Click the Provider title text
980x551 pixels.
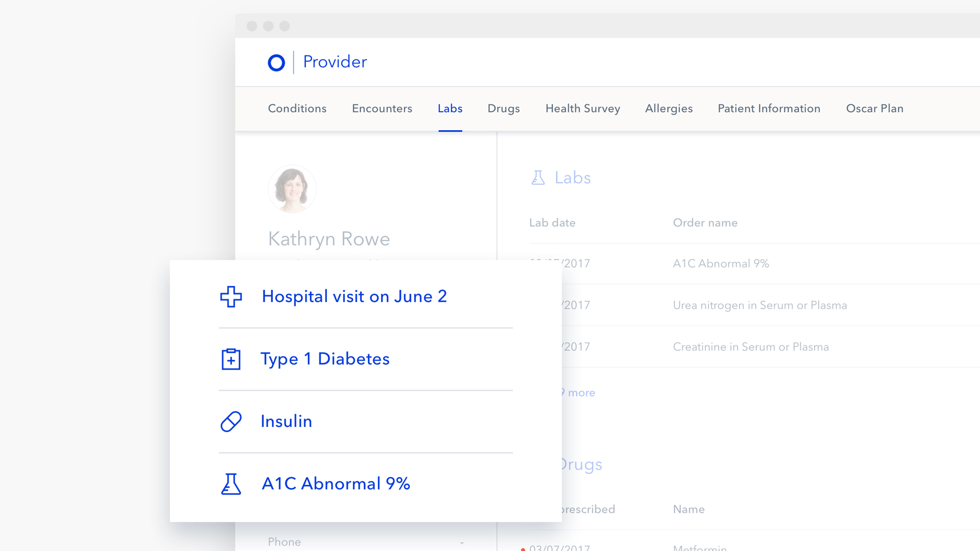click(335, 62)
